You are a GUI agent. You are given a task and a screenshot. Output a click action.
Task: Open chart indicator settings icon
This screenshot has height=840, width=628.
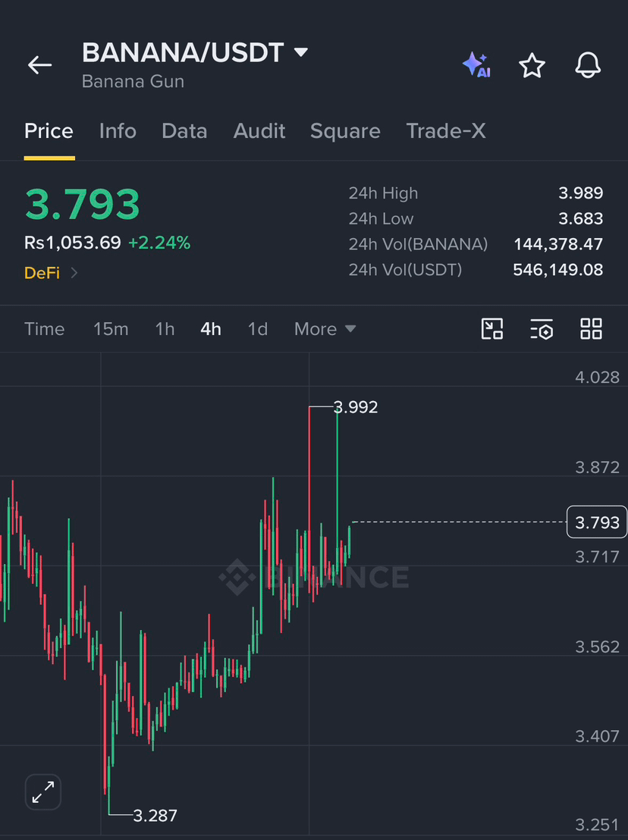coord(542,329)
